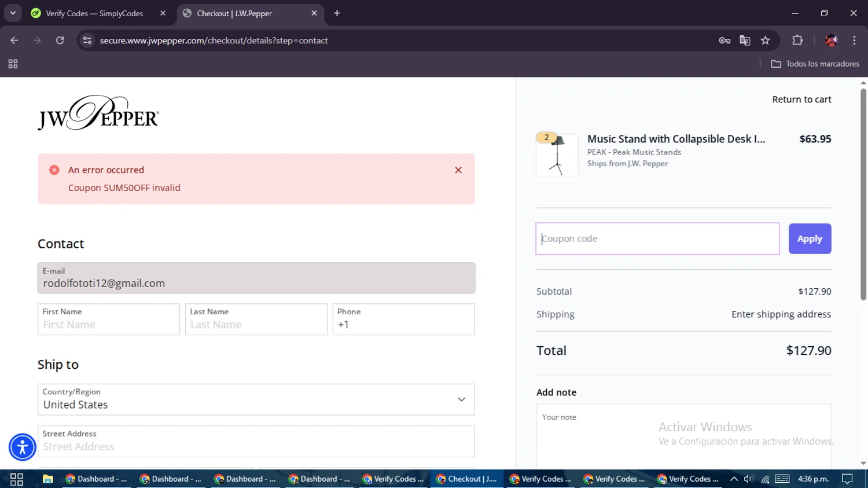The height and width of the screenshot is (488, 868).
Task: Open the Google Translate icon
Action: point(745,41)
